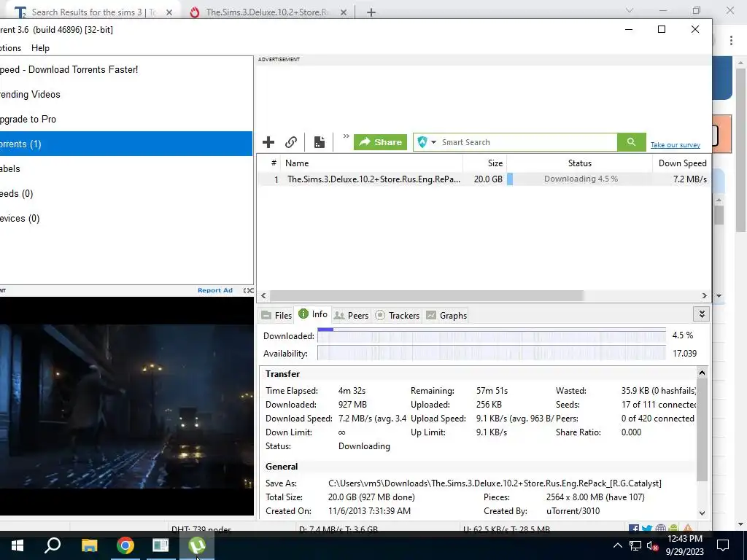Image resolution: width=747 pixels, height=560 pixels.
Task: Click Info pane scroll up arrow
Action: click(702, 373)
